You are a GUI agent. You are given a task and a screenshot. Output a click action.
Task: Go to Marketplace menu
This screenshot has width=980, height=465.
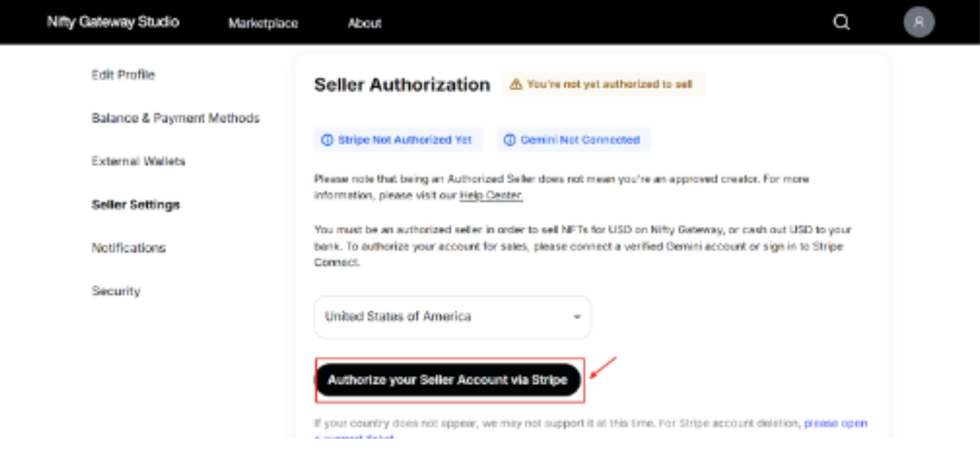263,23
